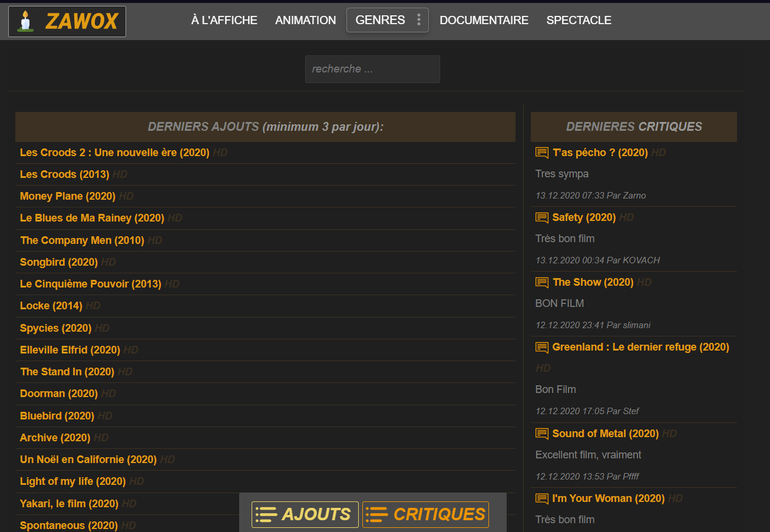
Task: Open Elleville Elfrid (2020)
Action: pyautogui.click(x=70, y=350)
